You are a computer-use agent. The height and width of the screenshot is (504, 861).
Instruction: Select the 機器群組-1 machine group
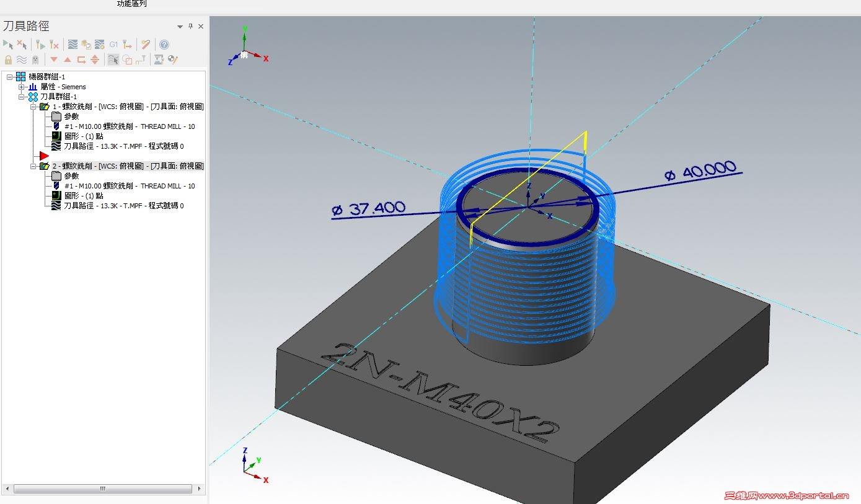46,77
